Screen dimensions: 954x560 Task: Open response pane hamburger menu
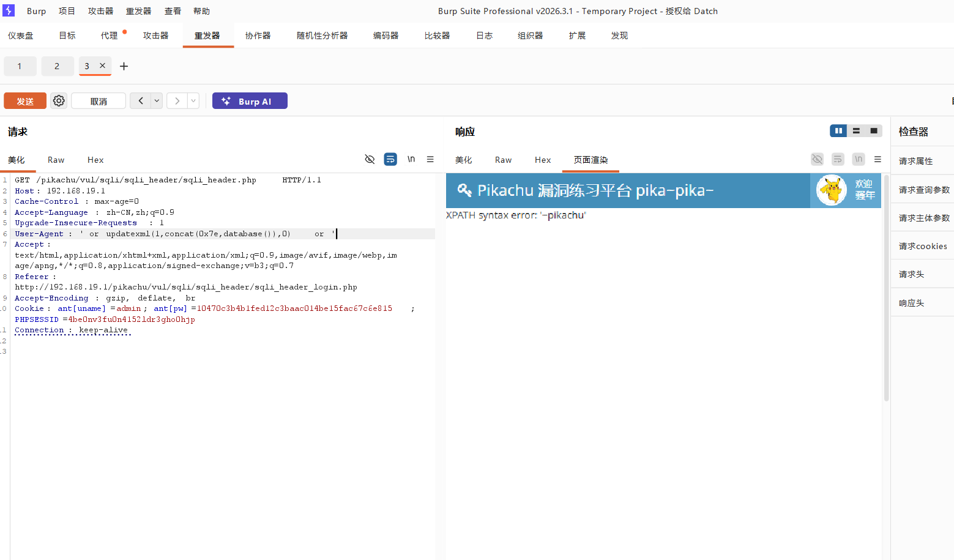click(878, 159)
